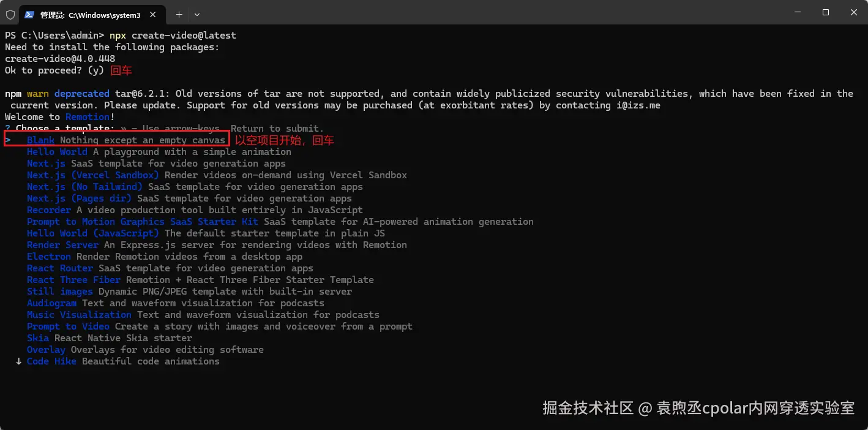Screen dimensions: 868x430
Task: Click the create-video@4.0.448 package line
Action: [x=60, y=59]
